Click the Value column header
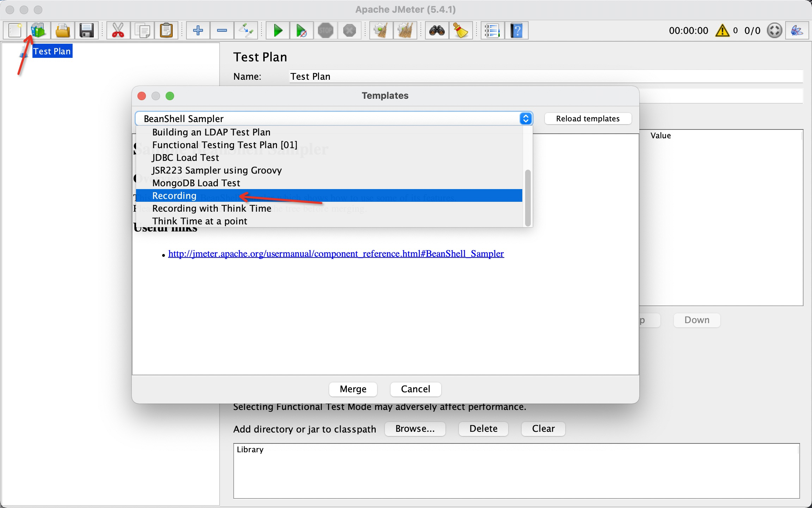The height and width of the screenshot is (508, 812). pos(660,135)
